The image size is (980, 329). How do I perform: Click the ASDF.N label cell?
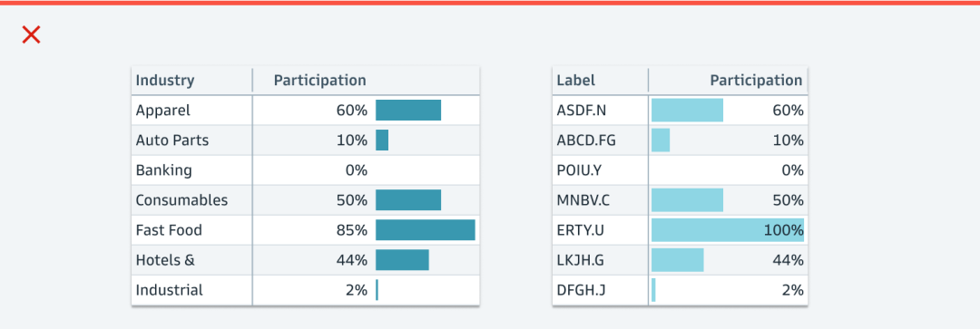tap(601, 111)
